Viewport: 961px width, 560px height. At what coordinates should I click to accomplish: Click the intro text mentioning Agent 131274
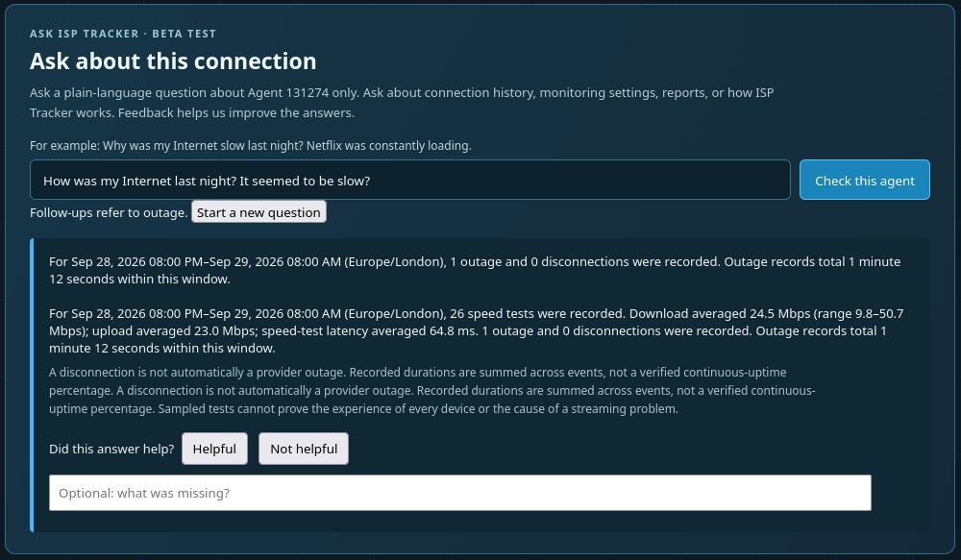click(x=402, y=103)
